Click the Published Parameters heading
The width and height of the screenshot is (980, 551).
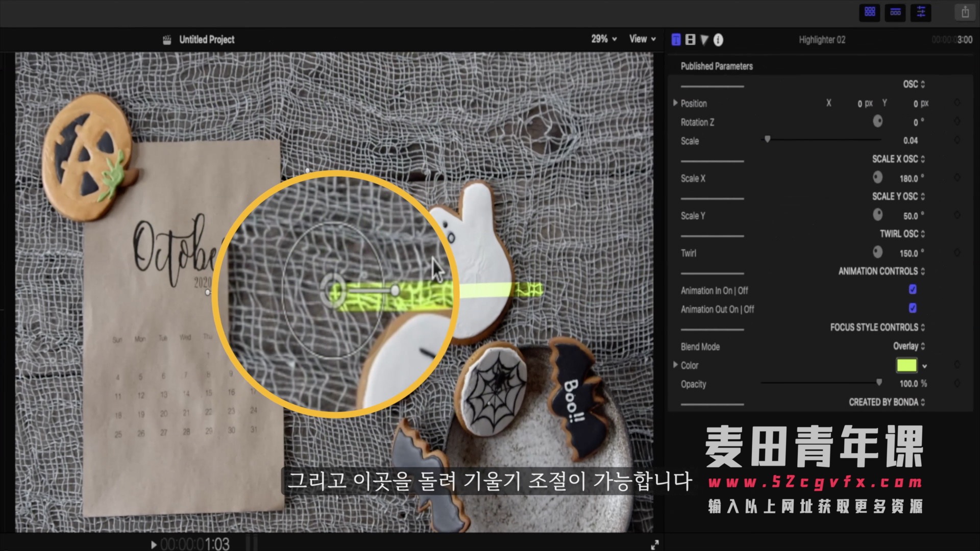click(717, 66)
